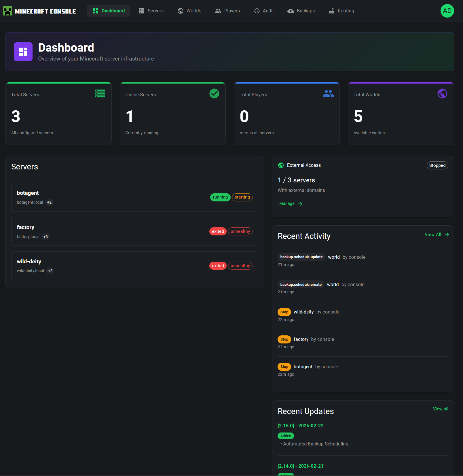Image resolution: width=463 pixels, height=476 pixels.
Task: Click the 1 / 3 servers text
Action: pyautogui.click(x=296, y=180)
